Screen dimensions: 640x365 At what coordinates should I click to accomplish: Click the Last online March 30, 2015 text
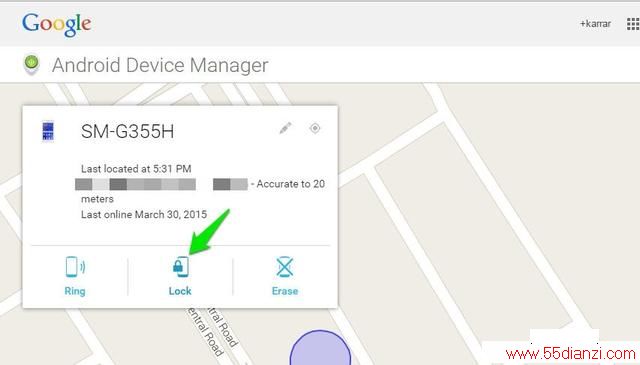click(144, 214)
